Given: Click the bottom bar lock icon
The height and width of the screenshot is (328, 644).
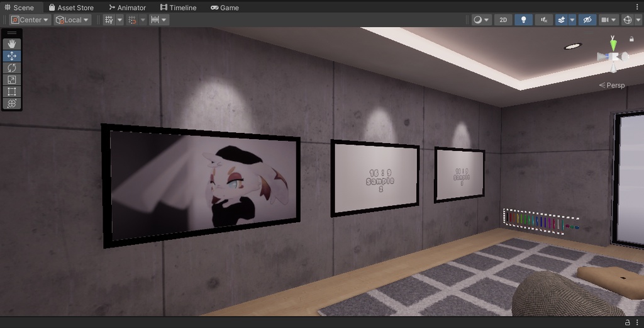Looking at the screenshot, I should (627, 323).
